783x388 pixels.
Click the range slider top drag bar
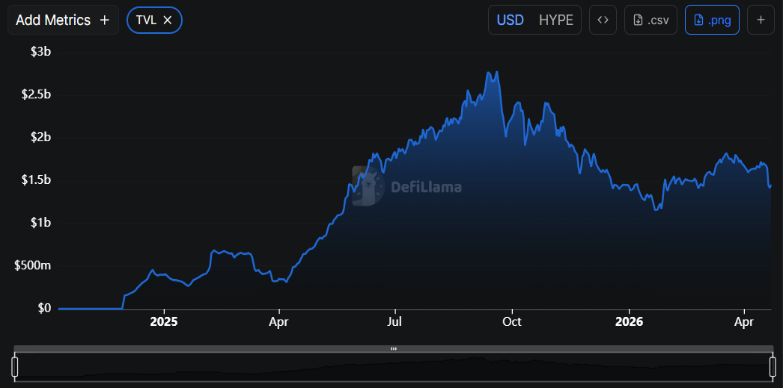(393, 349)
